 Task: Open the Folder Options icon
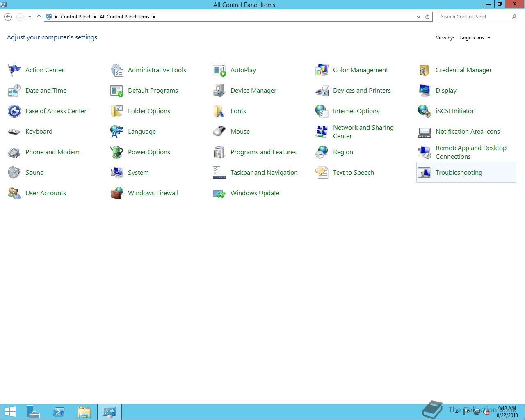[x=117, y=111]
